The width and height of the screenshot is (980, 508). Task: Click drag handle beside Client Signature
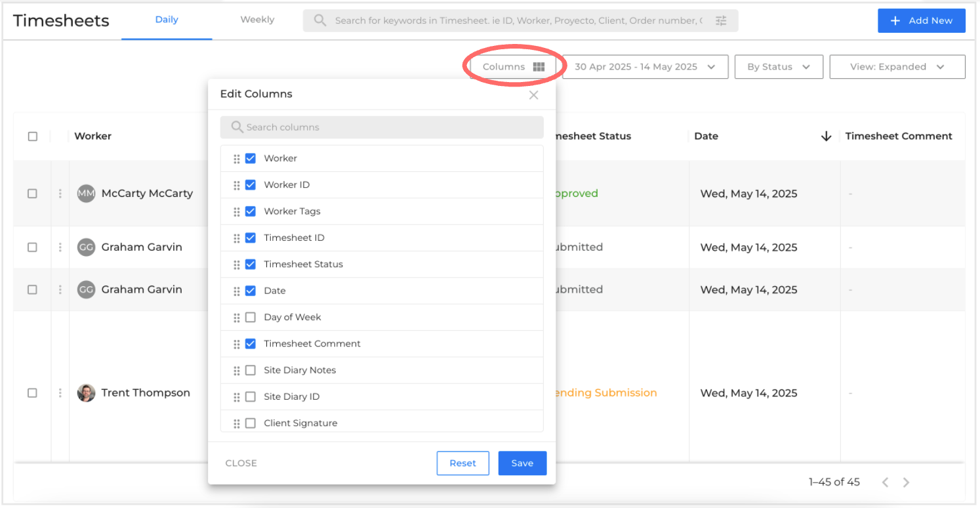[236, 423]
